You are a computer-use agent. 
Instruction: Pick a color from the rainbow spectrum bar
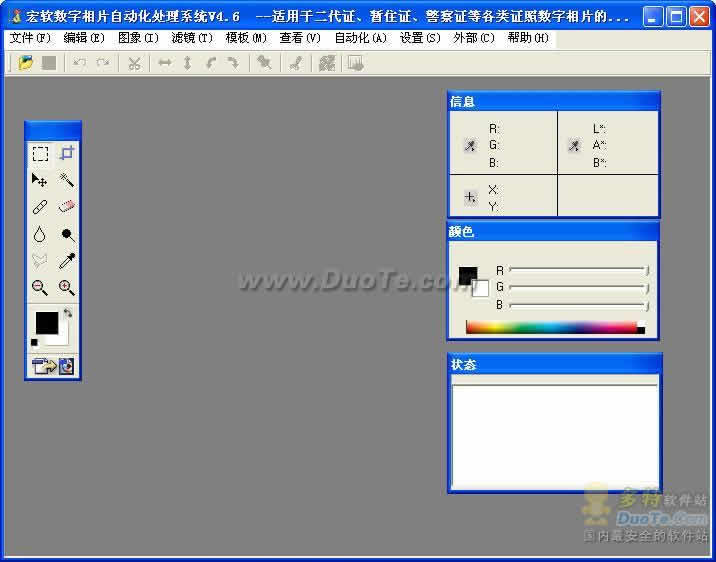click(x=551, y=327)
